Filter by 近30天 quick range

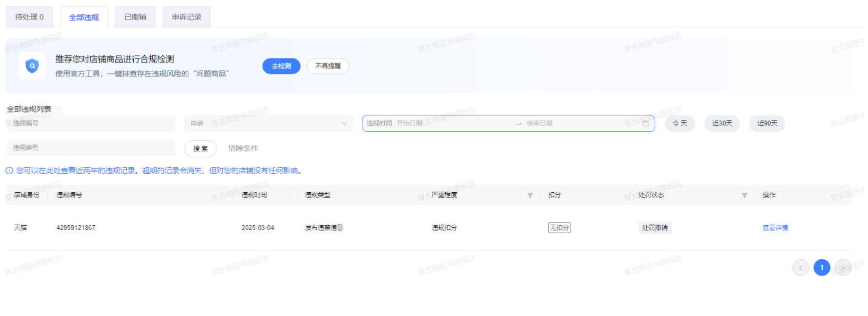point(722,123)
